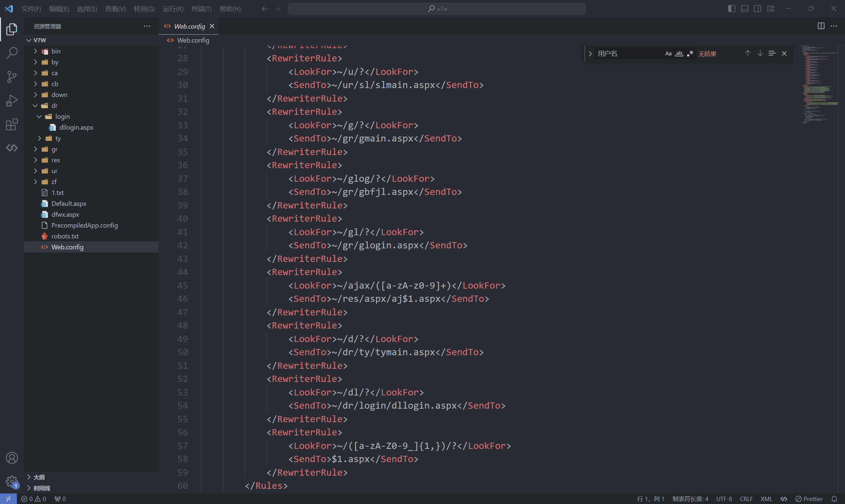Change the UTF-8 encoding
845x504 pixels.
click(724, 499)
